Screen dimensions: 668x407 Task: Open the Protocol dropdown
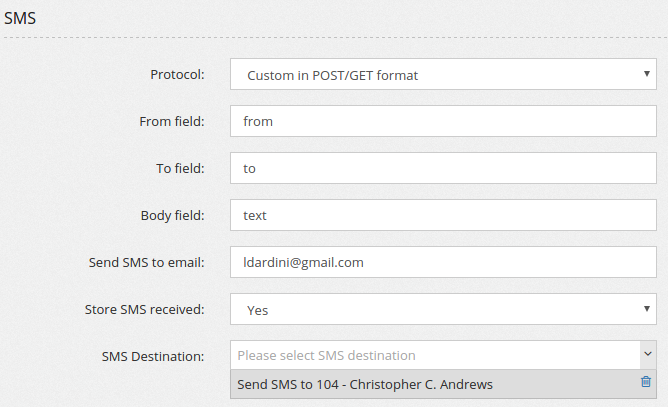[440, 74]
